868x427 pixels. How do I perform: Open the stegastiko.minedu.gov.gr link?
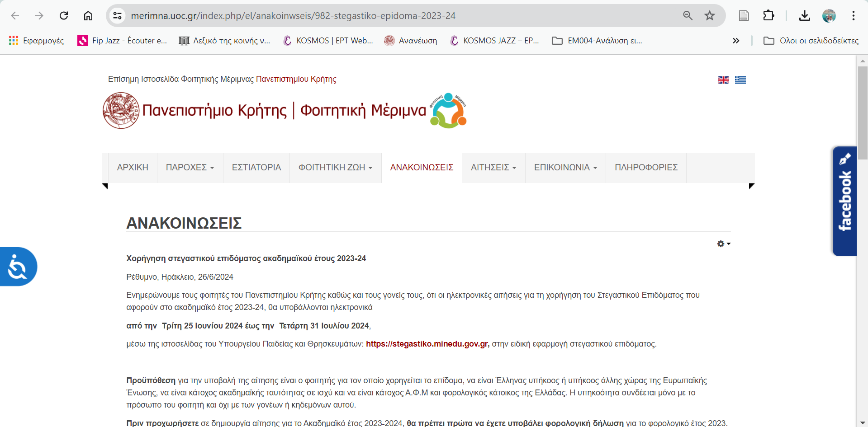click(x=427, y=344)
